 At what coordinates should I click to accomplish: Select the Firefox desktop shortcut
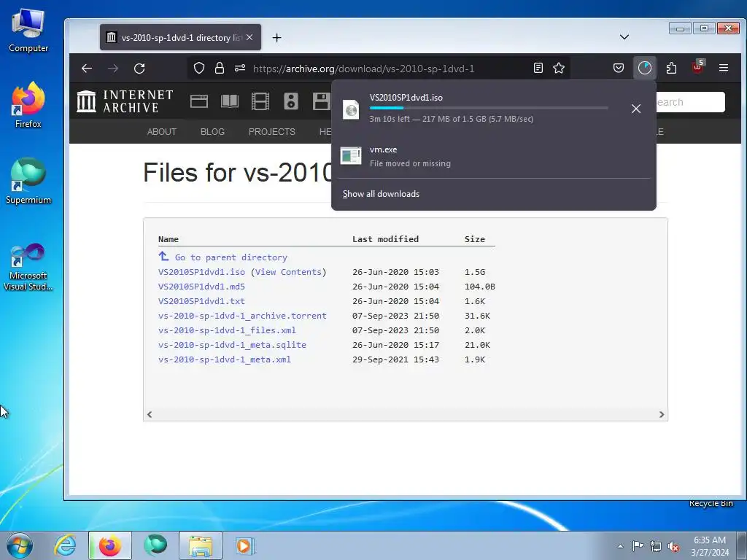tap(28, 105)
